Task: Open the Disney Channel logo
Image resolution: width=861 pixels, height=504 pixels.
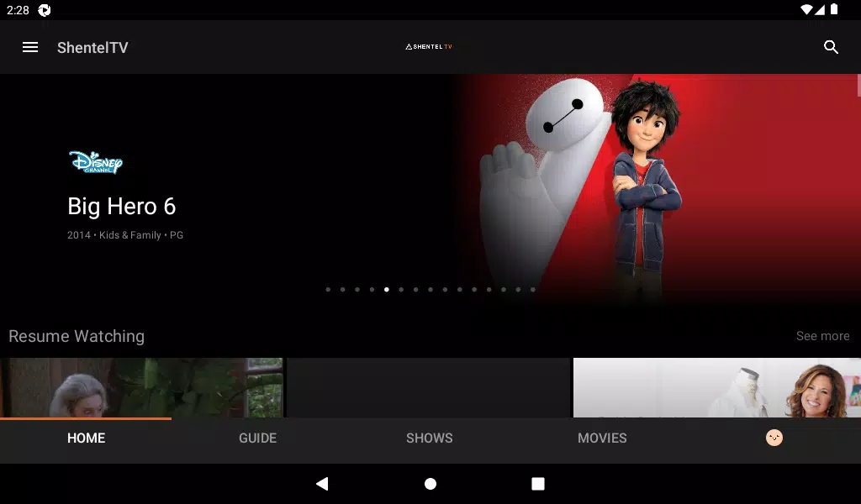Action: 96,162
